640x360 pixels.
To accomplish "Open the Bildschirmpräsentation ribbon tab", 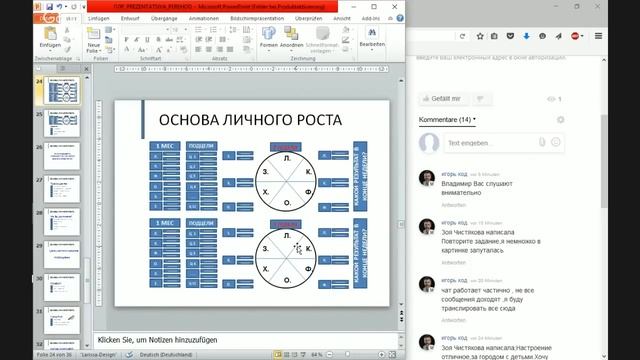I will [257, 18].
